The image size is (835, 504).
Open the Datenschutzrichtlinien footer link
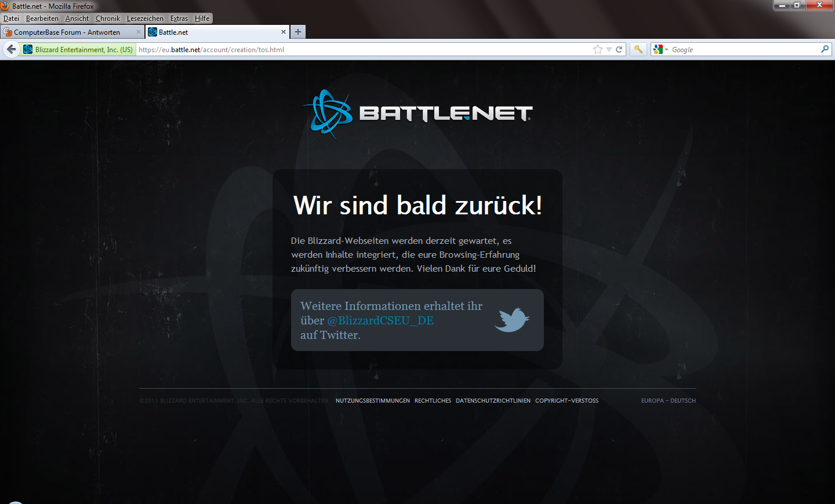493,400
